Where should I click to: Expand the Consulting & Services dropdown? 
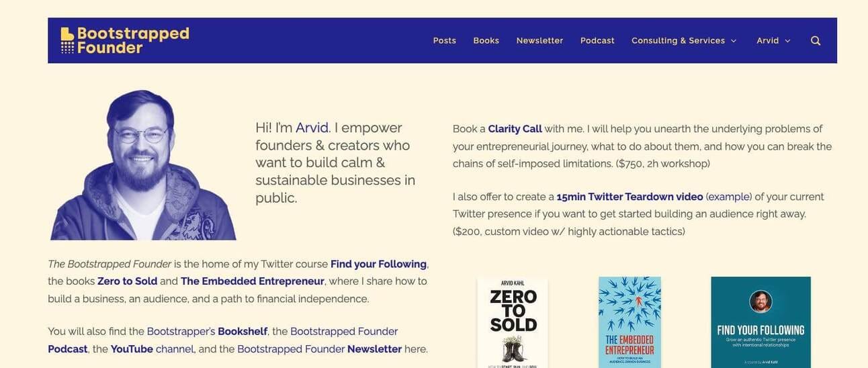tap(684, 41)
